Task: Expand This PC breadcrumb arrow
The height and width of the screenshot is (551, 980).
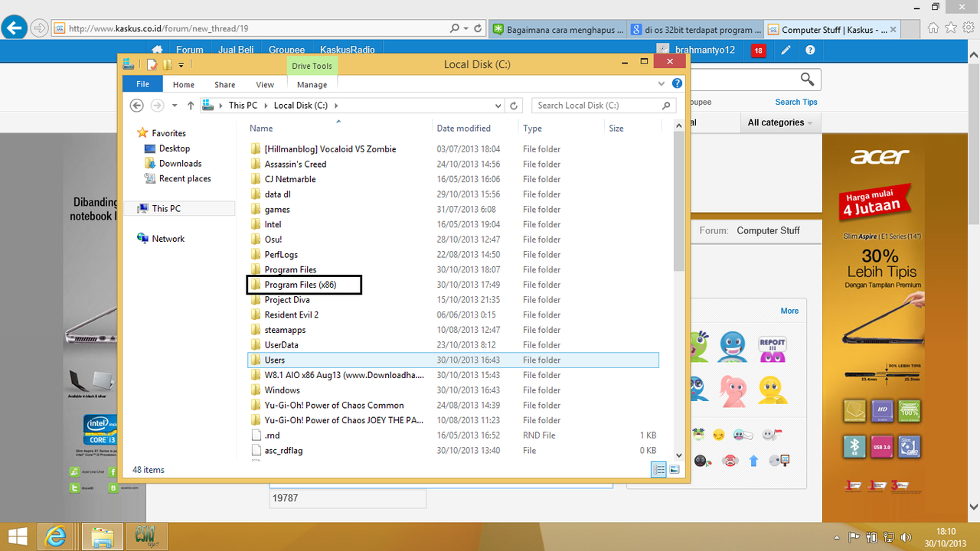Action: pyautogui.click(x=266, y=106)
